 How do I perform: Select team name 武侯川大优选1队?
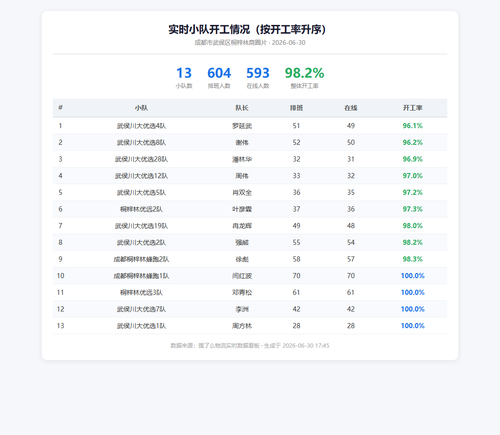coord(141,326)
